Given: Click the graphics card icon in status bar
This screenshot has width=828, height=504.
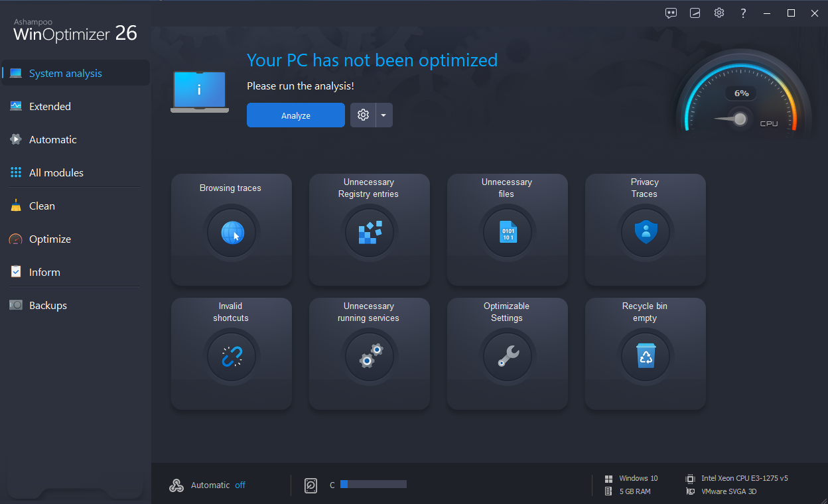Looking at the screenshot, I should (690, 491).
